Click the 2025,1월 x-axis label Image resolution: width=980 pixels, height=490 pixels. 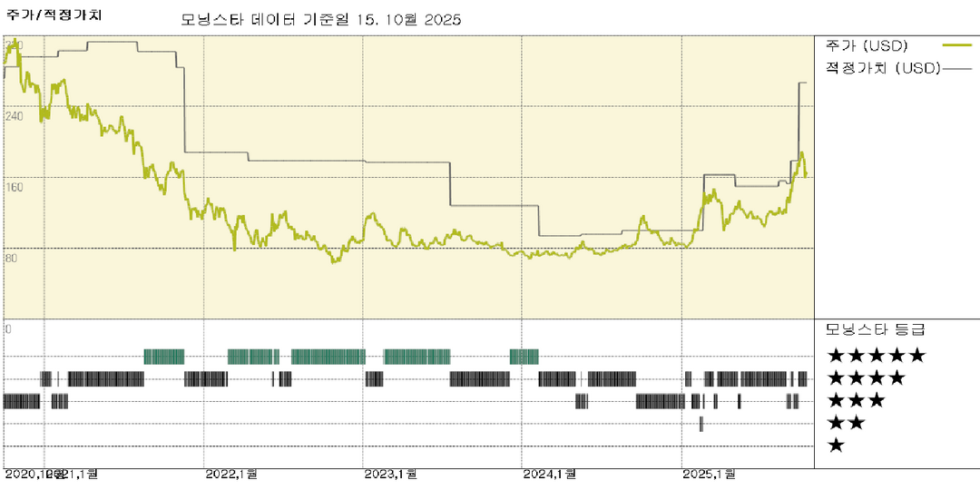pyautogui.click(x=709, y=474)
